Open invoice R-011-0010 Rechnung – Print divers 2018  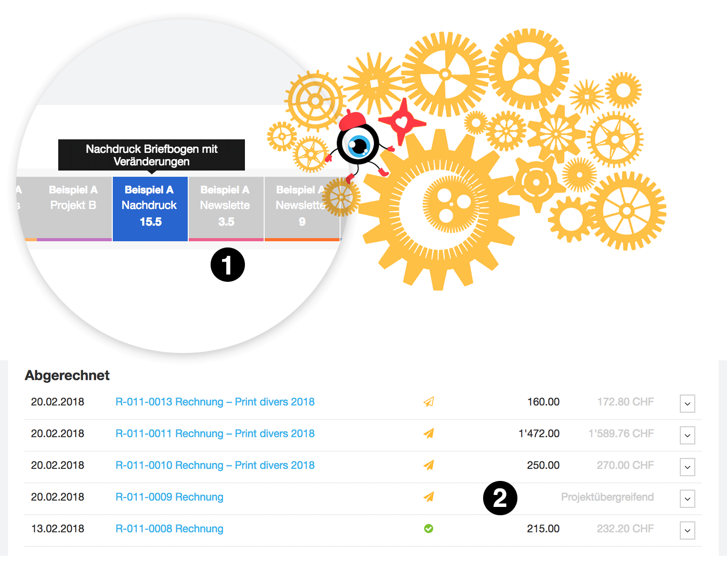[x=215, y=465]
